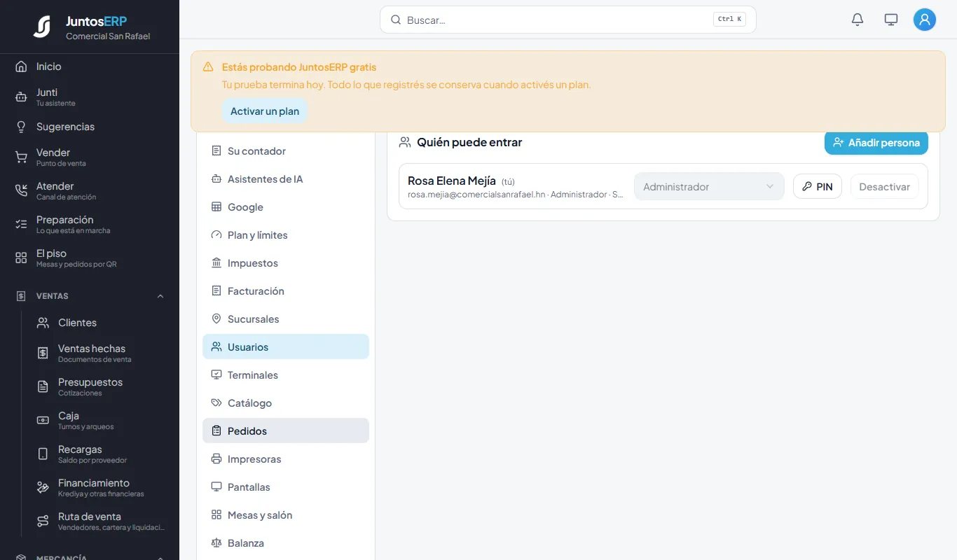This screenshot has width=957, height=560.
Task: Collapse the MERCANCÍA section chevron
Action: (160, 557)
